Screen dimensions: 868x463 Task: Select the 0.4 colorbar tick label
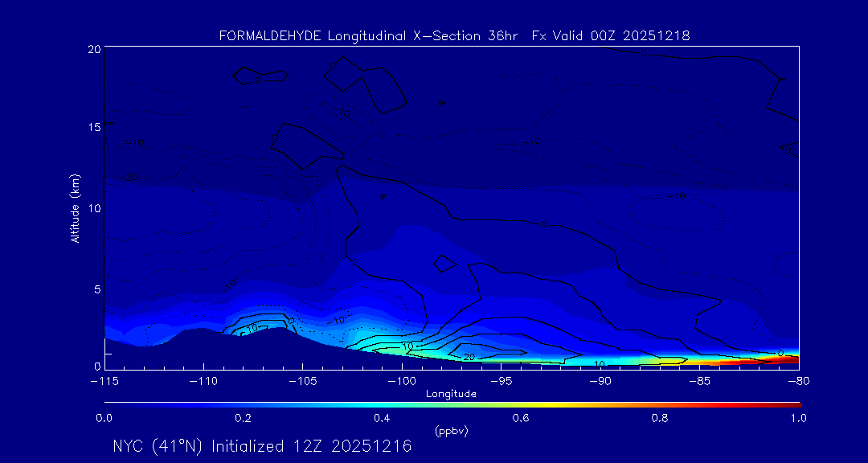(382, 418)
